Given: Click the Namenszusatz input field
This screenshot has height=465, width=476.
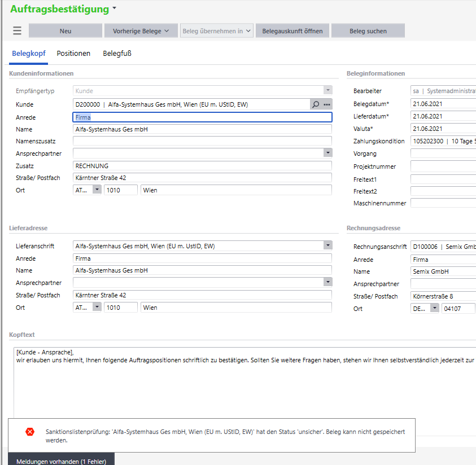Looking at the screenshot, I should coord(202,141).
